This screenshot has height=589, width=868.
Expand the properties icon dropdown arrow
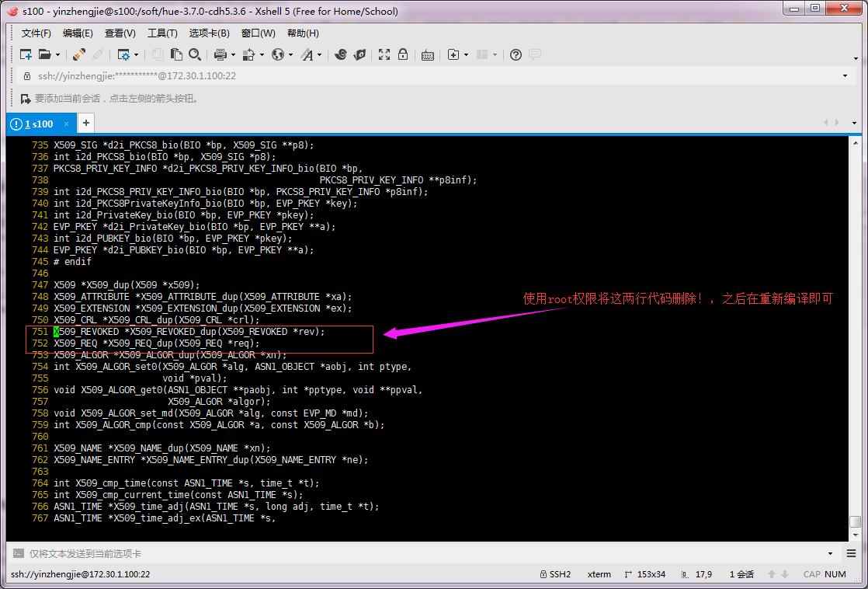[x=136, y=55]
